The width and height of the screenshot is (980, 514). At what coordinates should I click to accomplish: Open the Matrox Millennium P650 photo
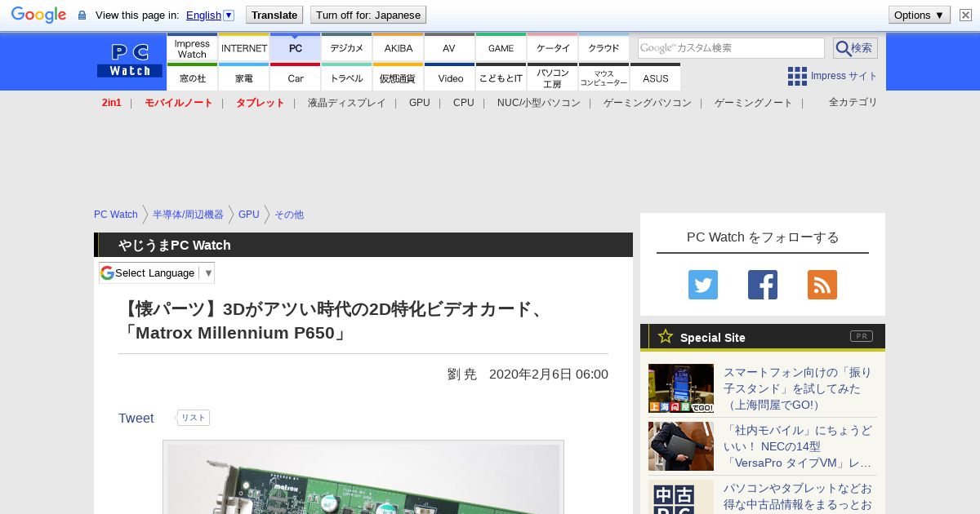pyautogui.click(x=363, y=479)
